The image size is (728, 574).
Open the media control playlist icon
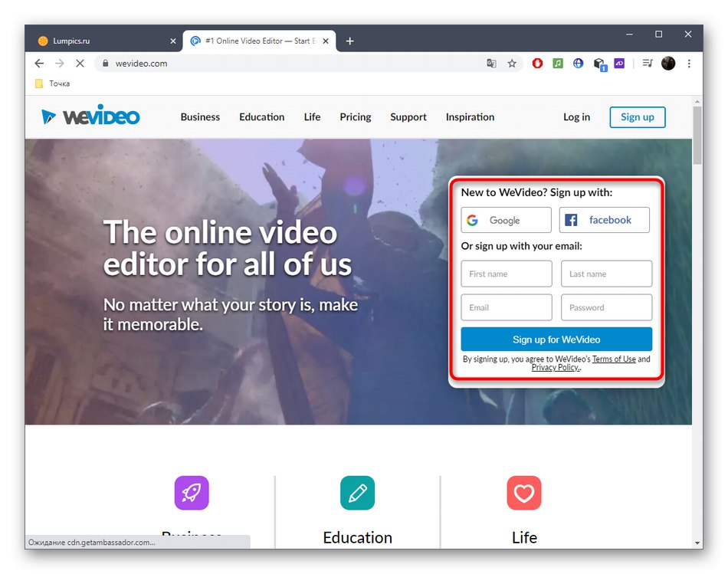pyautogui.click(x=648, y=63)
